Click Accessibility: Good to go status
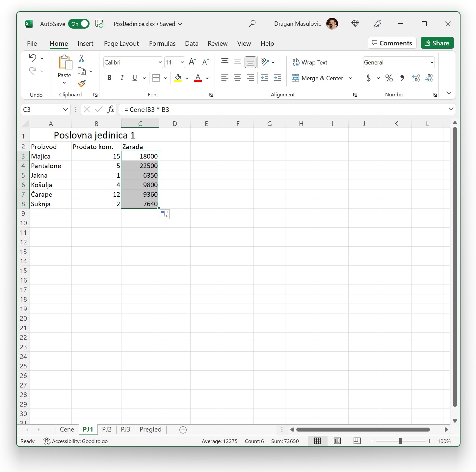This screenshot has width=476, height=472. pos(76,441)
